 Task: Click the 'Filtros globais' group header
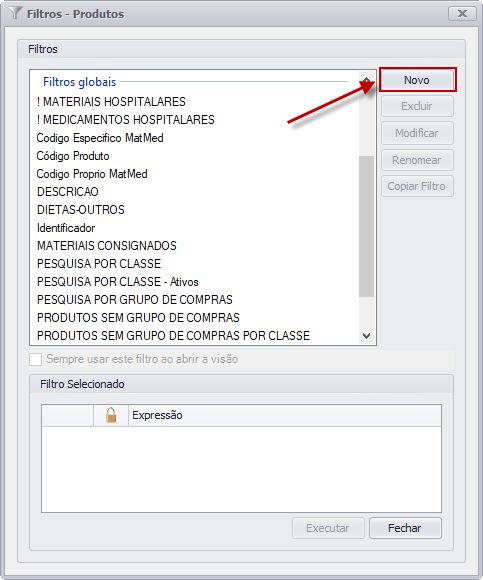[x=80, y=82]
